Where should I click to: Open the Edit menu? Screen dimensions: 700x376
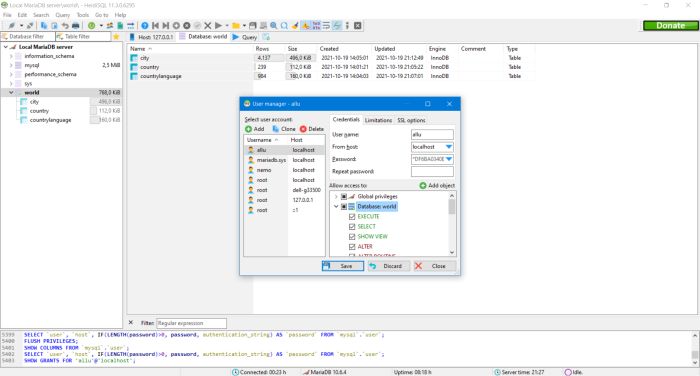coord(22,15)
